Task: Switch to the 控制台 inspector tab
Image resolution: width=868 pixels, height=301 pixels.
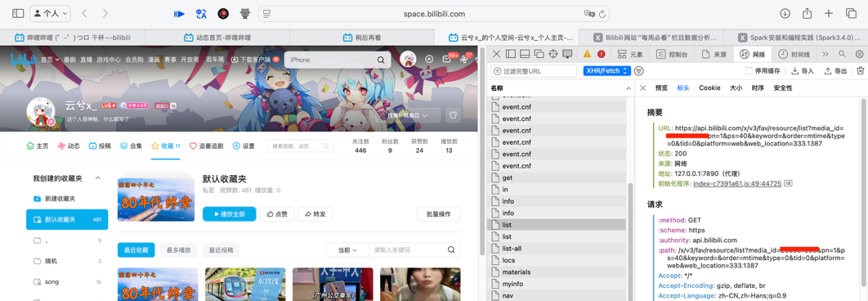Action: click(672, 54)
